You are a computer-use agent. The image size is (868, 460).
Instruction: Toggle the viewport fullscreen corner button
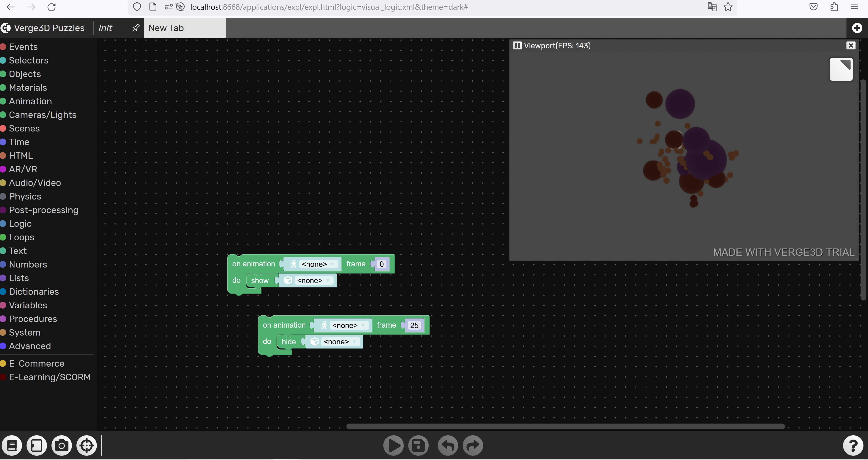(x=841, y=69)
